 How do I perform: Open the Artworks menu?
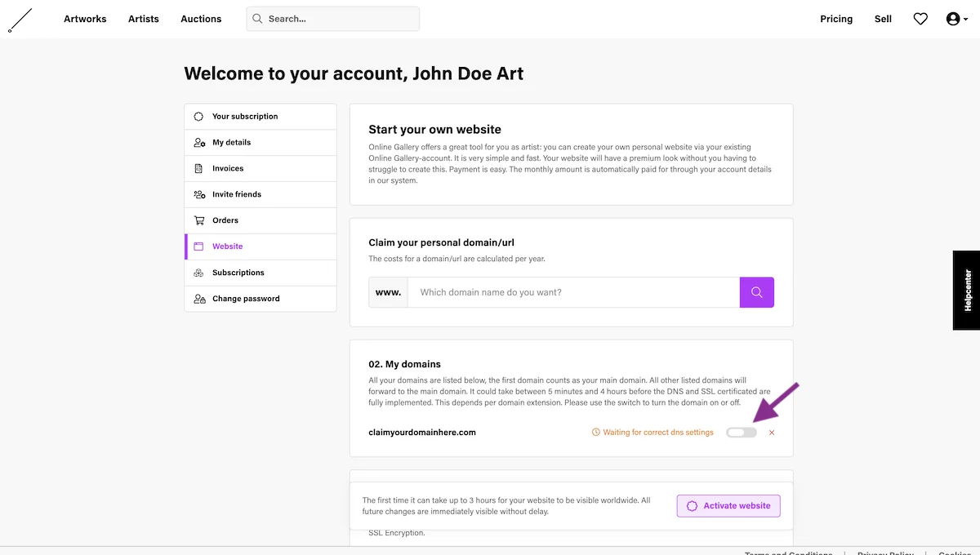point(85,19)
